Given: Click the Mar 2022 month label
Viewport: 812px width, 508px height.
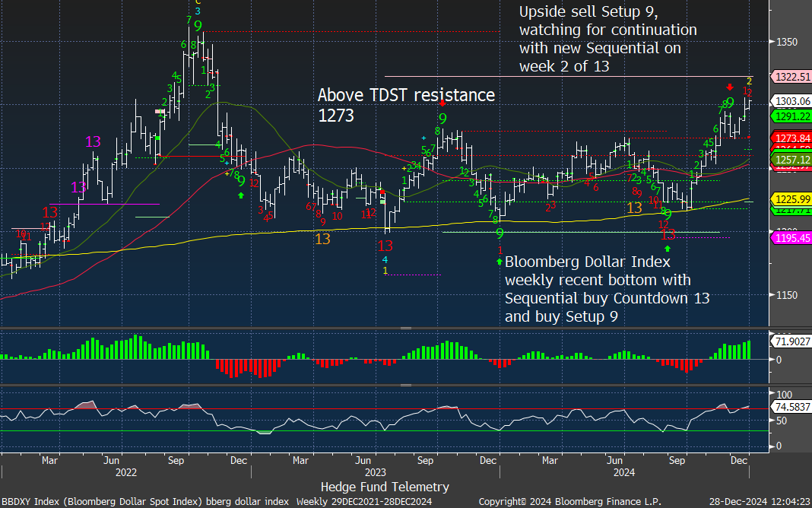Looking at the screenshot, I should tap(49, 460).
